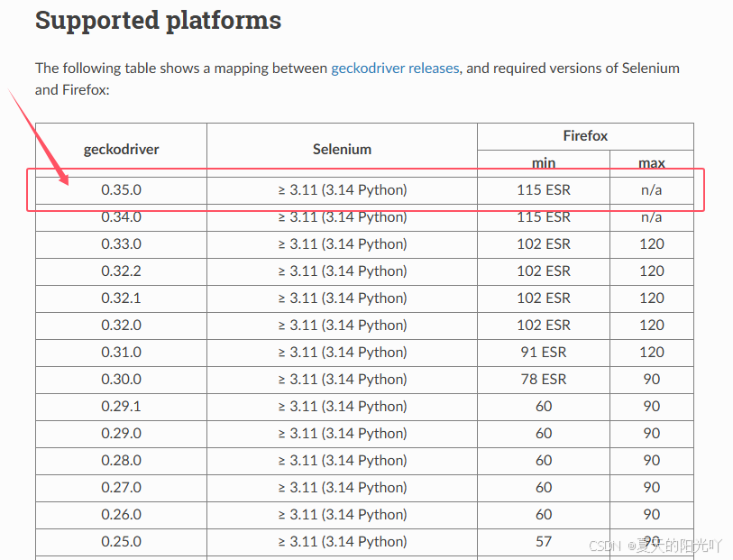Select the Selenium column header
This screenshot has width=733, height=560.
342,149
